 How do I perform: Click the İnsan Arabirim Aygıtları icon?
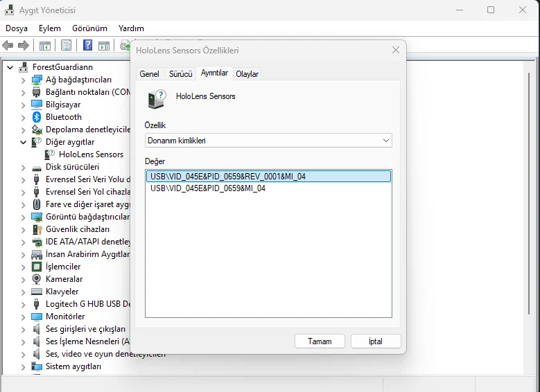coord(37,254)
